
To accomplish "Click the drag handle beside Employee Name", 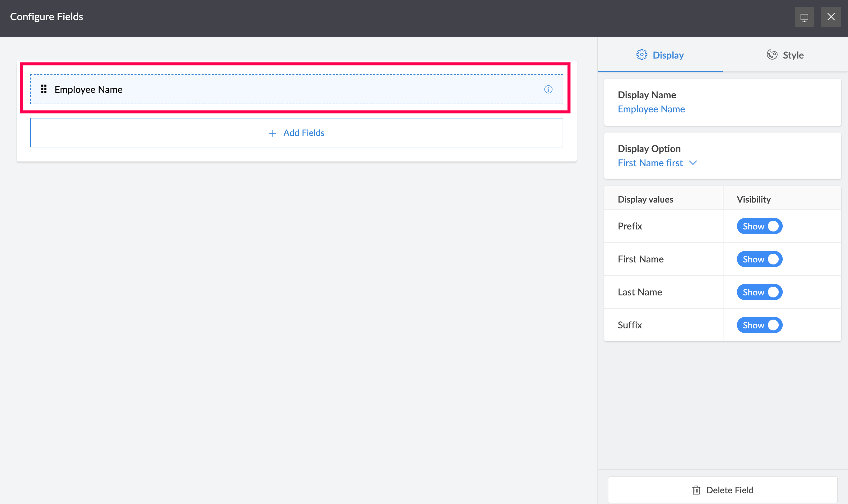I will click(x=44, y=89).
